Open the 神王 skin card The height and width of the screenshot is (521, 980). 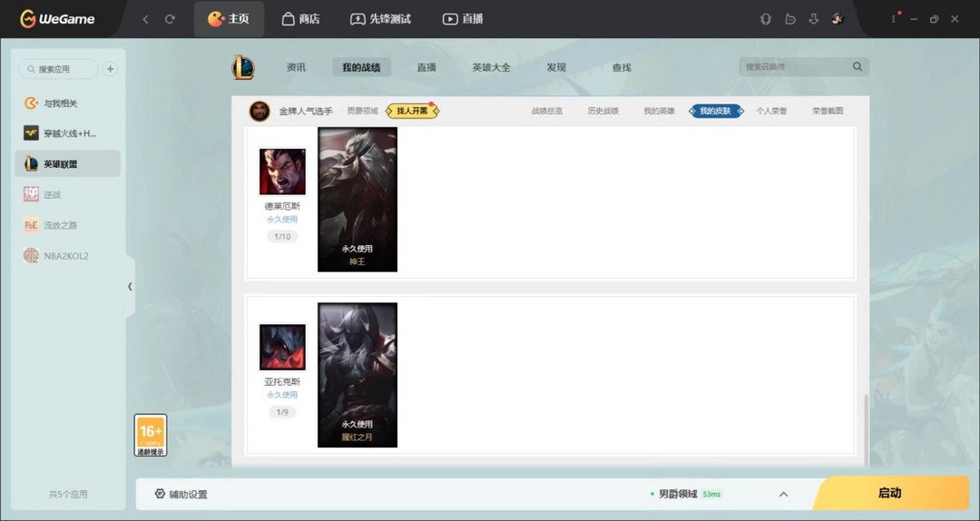(x=358, y=200)
